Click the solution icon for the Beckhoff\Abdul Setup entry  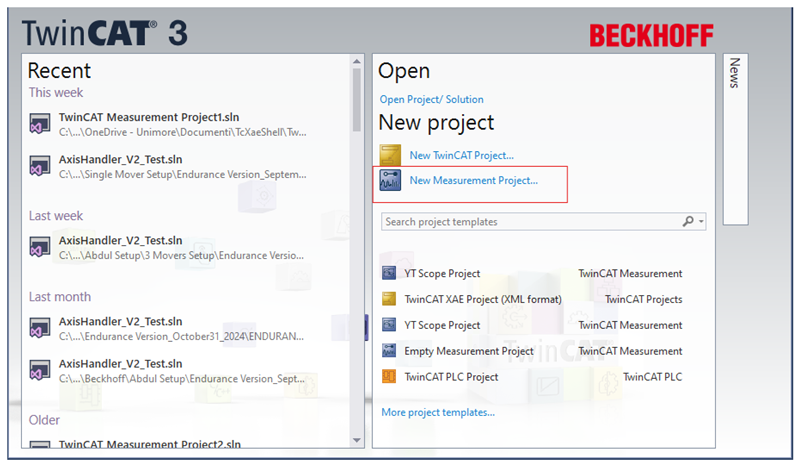39,370
